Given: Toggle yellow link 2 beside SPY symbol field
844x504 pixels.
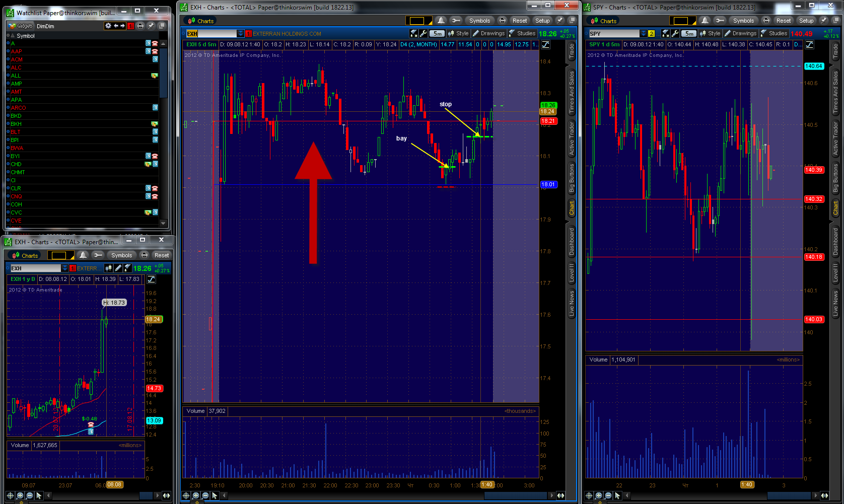Looking at the screenshot, I should point(651,34).
